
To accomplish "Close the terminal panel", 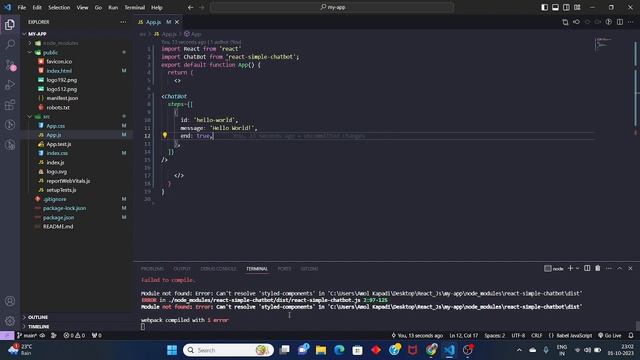I will [x=630, y=268].
